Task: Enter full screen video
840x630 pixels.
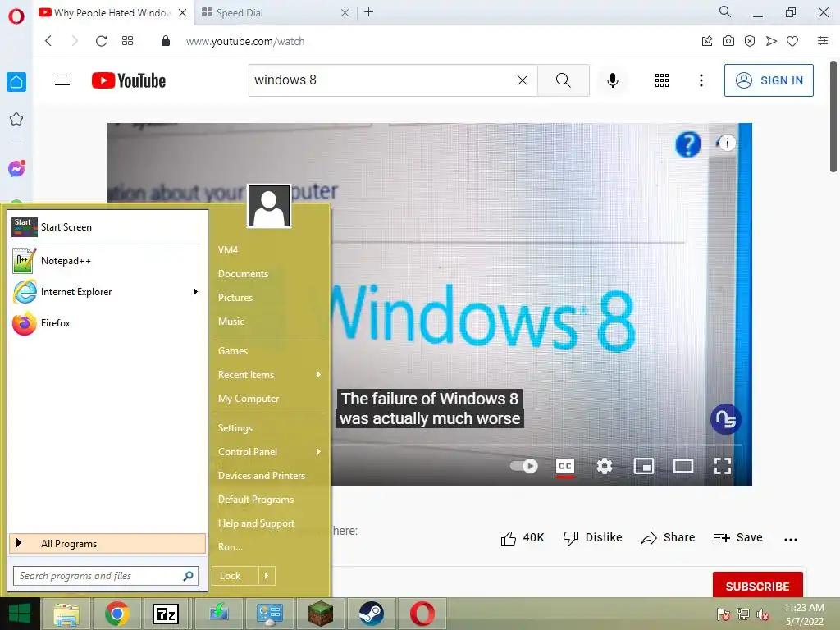Action: [x=722, y=466]
